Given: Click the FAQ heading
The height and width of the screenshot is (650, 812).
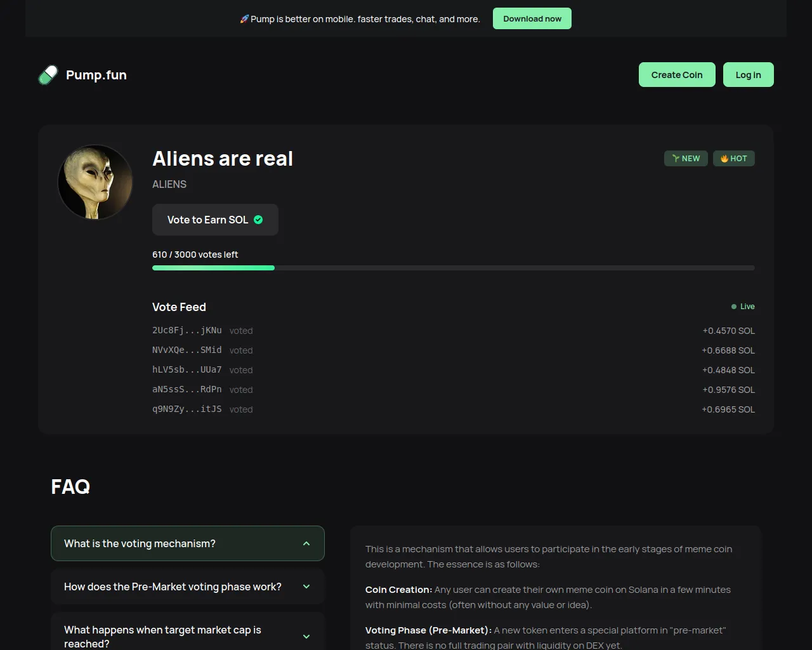Looking at the screenshot, I should coord(70,487).
